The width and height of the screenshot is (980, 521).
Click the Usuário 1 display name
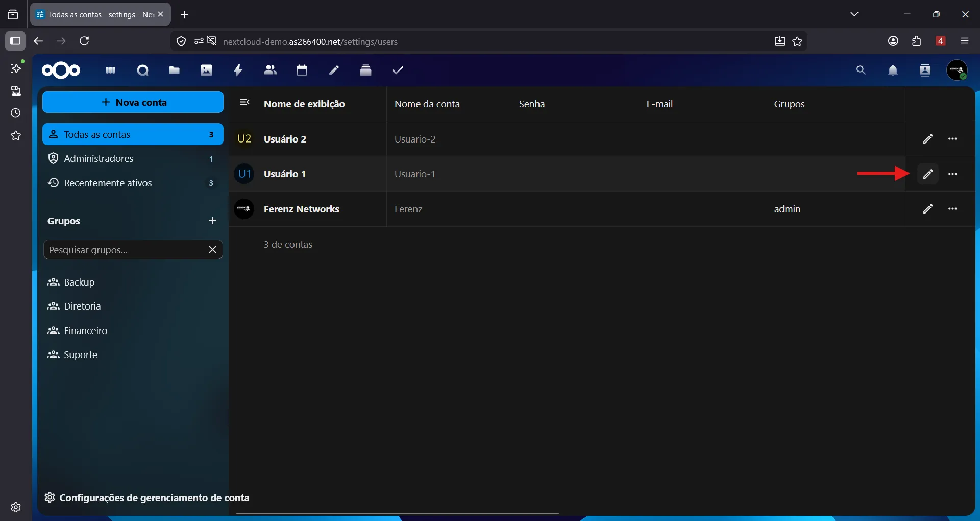[285, 174]
